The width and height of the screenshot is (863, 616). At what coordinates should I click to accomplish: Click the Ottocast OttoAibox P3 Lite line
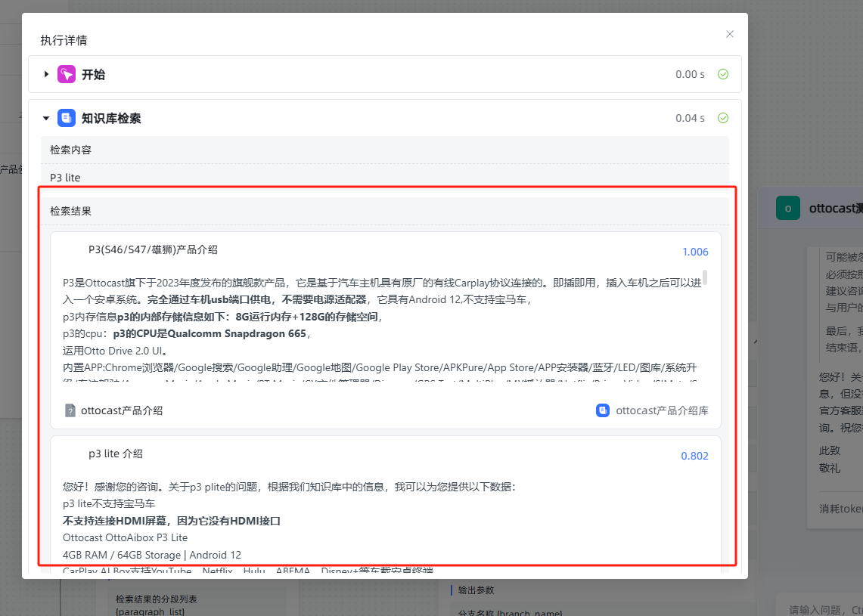125,538
